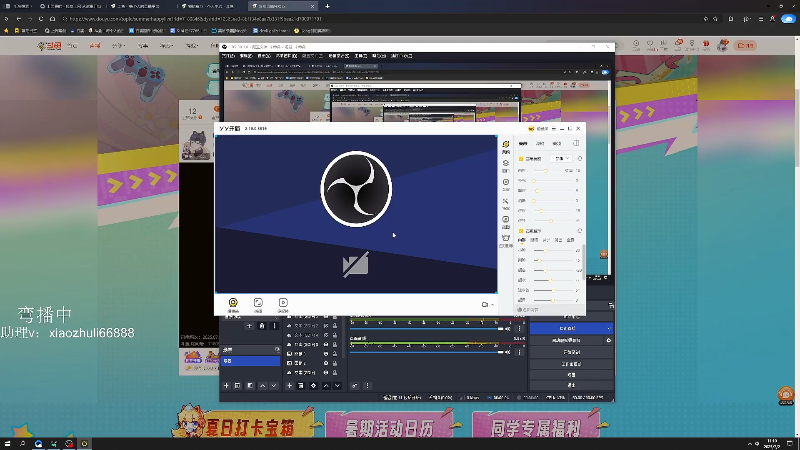The width and height of the screenshot is (800, 450).
Task: Click restore defaults link at YY panel bottom
Action: tap(528, 310)
